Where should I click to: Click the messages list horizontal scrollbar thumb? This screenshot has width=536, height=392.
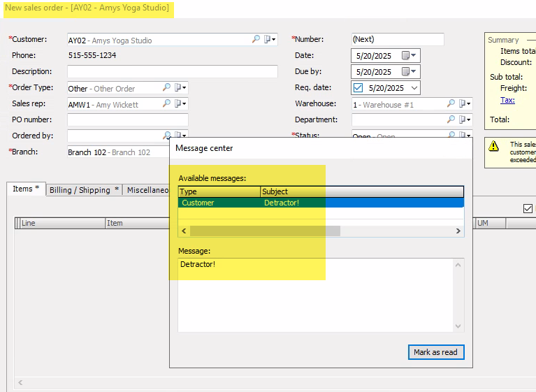click(x=265, y=231)
